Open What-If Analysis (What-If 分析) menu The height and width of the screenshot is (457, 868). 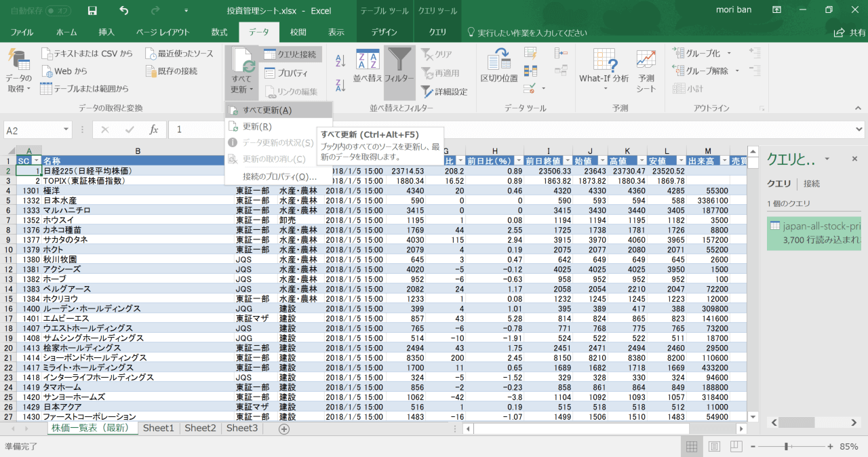604,71
